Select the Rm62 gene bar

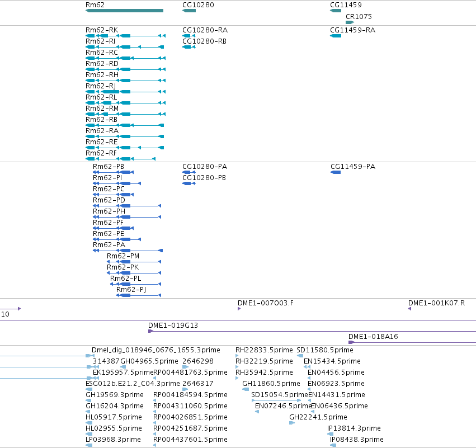pos(125,11)
